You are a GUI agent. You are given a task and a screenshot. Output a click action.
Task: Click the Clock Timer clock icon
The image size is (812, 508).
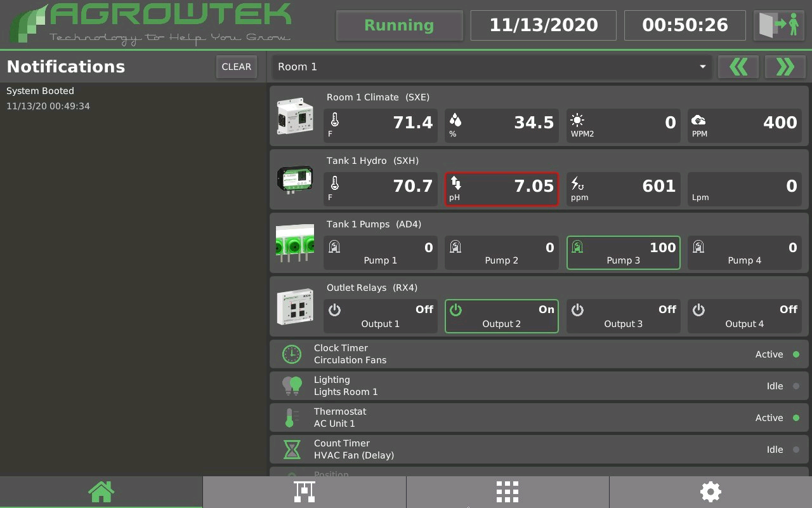pos(292,354)
